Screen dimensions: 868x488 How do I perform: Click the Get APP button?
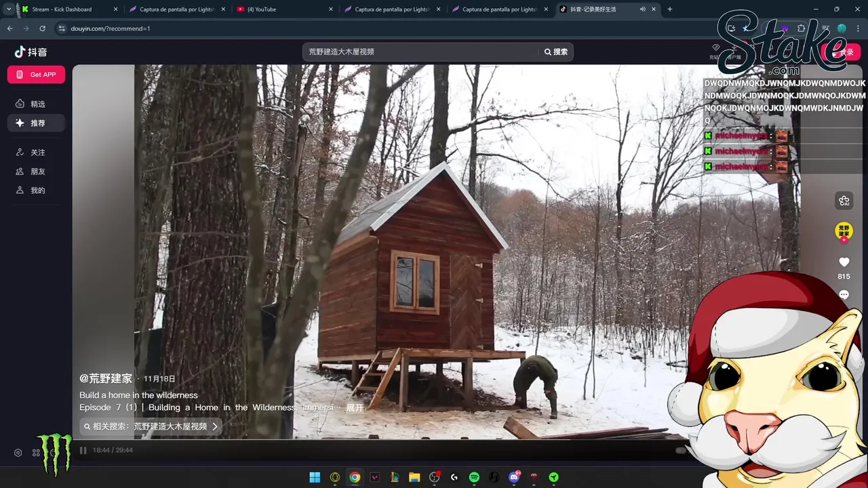pos(36,75)
